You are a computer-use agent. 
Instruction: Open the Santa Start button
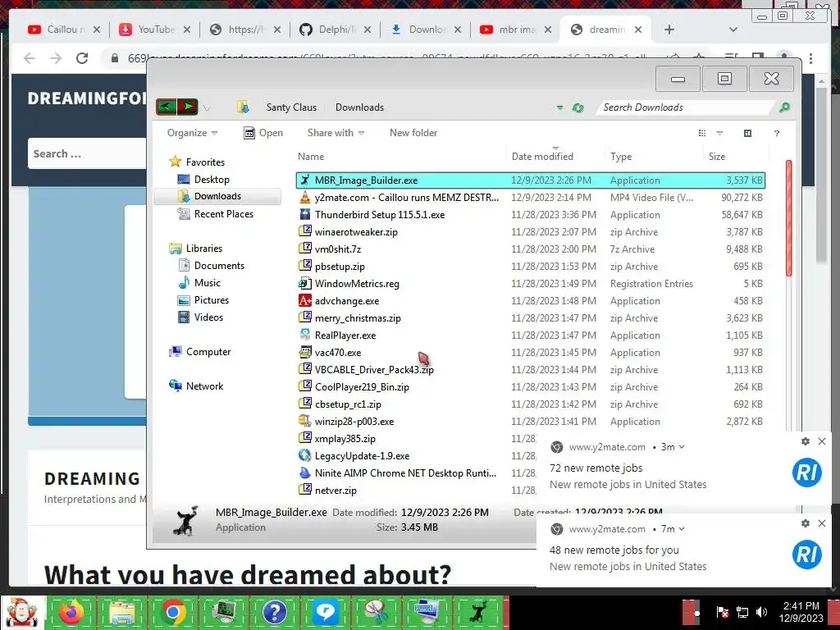[x=22, y=612]
